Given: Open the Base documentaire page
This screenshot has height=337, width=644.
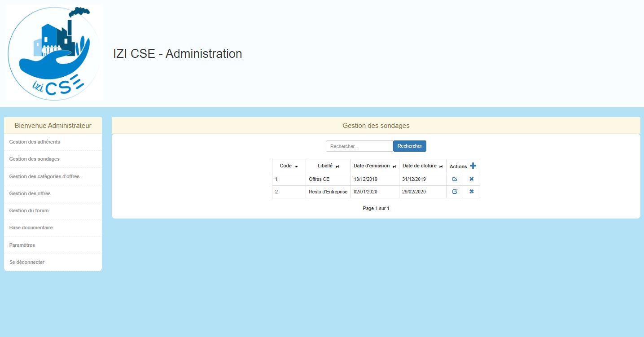Looking at the screenshot, I should (31, 228).
